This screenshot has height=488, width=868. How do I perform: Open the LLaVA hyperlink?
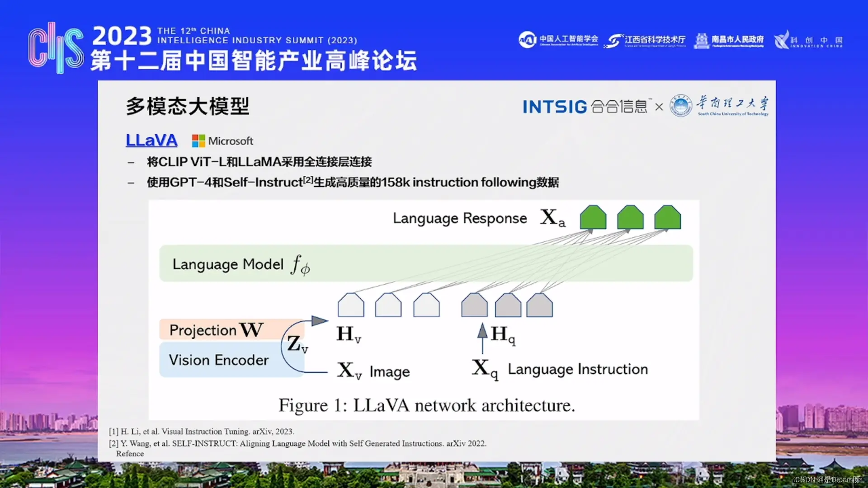click(151, 141)
